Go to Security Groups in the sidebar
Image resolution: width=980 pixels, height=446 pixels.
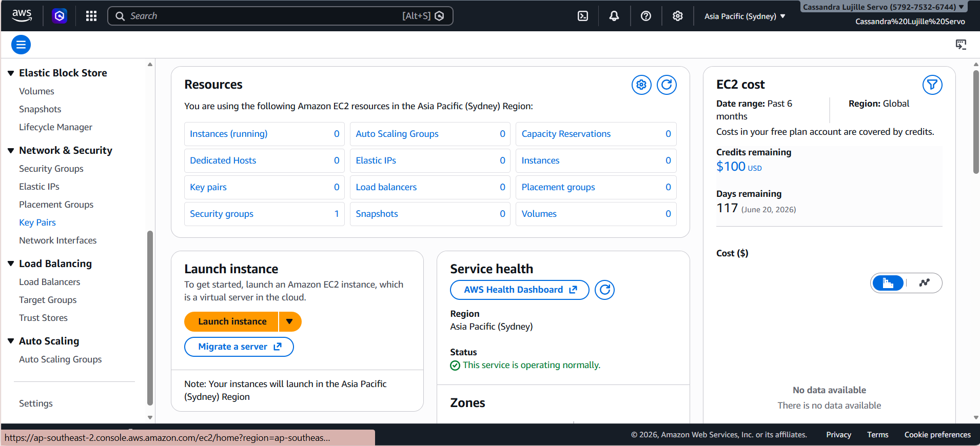(x=51, y=169)
